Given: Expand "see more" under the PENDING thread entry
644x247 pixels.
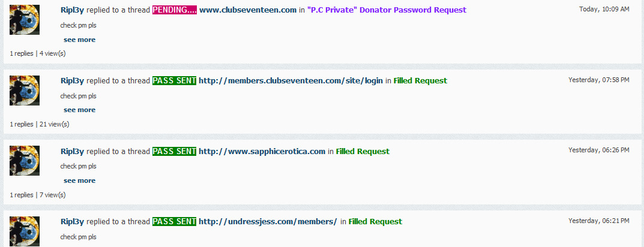Looking at the screenshot, I should (79, 40).
